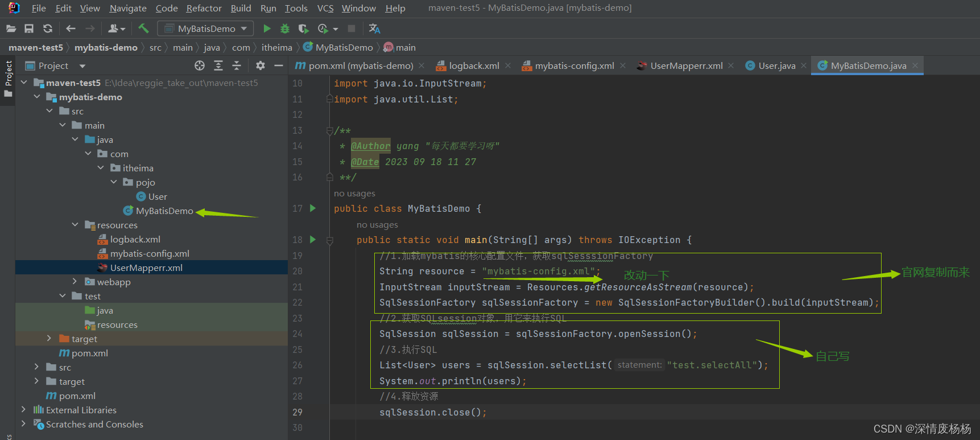Image resolution: width=980 pixels, height=440 pixels.
Task: Open user search dropdown icon in toolbar
Action: 117,28
